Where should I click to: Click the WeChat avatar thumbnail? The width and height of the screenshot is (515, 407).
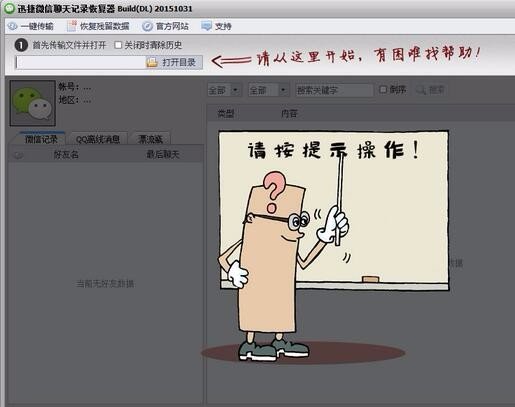pos(33,103)
